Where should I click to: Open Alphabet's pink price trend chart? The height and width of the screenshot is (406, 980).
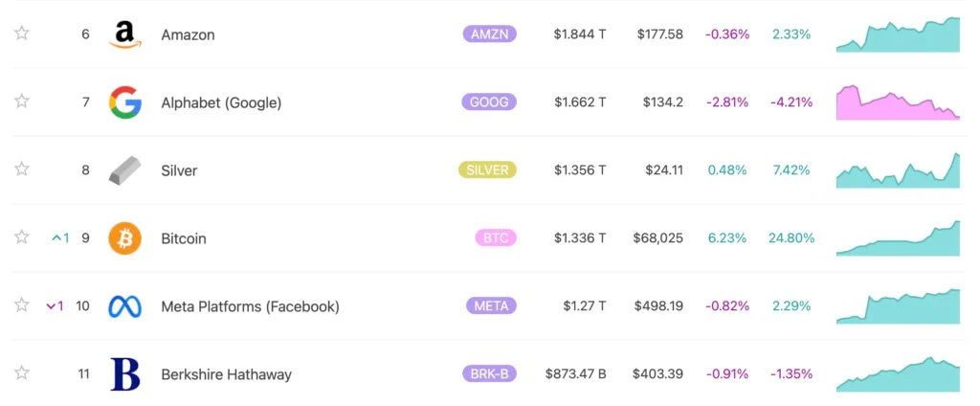898,102
